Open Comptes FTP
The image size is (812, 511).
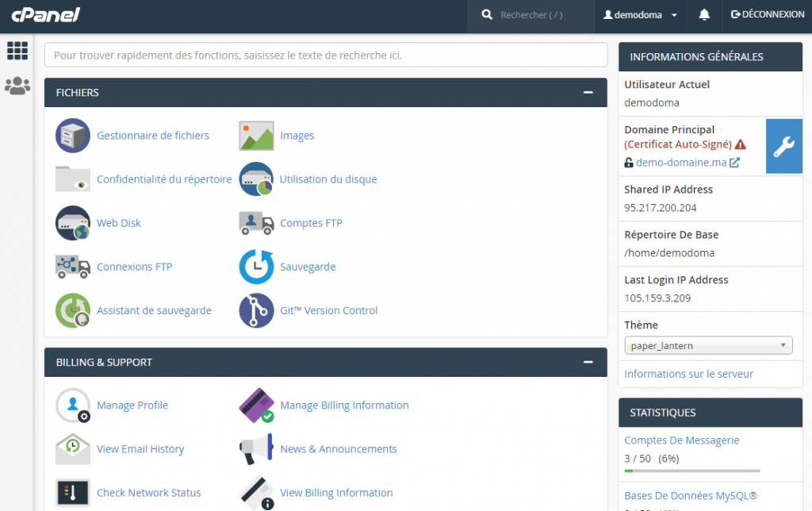coord(310,222)
